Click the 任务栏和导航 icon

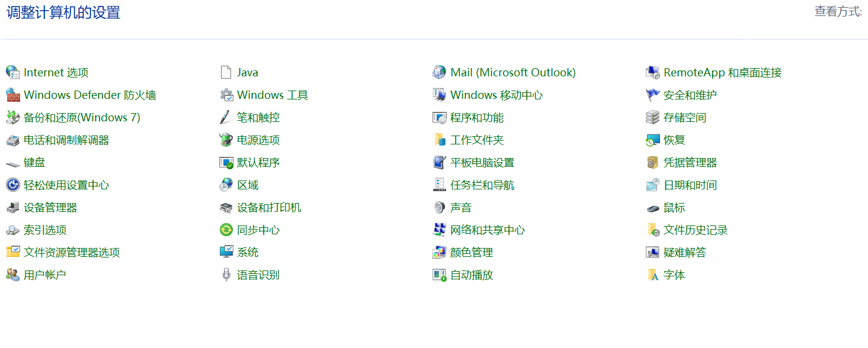pyautogui.click(x=440, y=185)
